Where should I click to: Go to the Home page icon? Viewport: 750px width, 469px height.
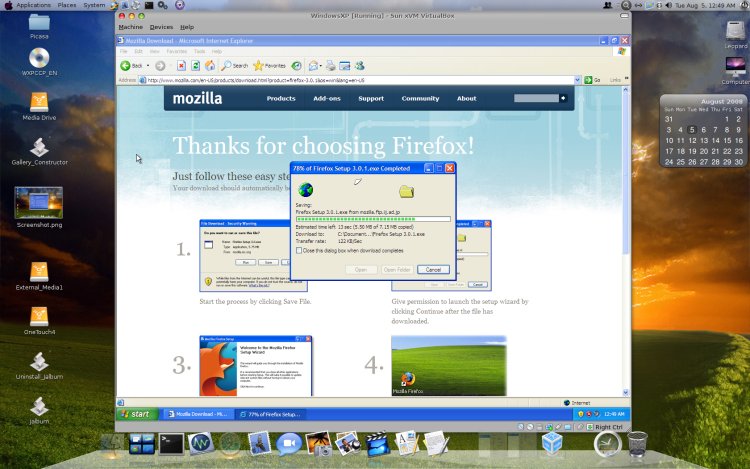pyautogui.click(x=210, y=65)
